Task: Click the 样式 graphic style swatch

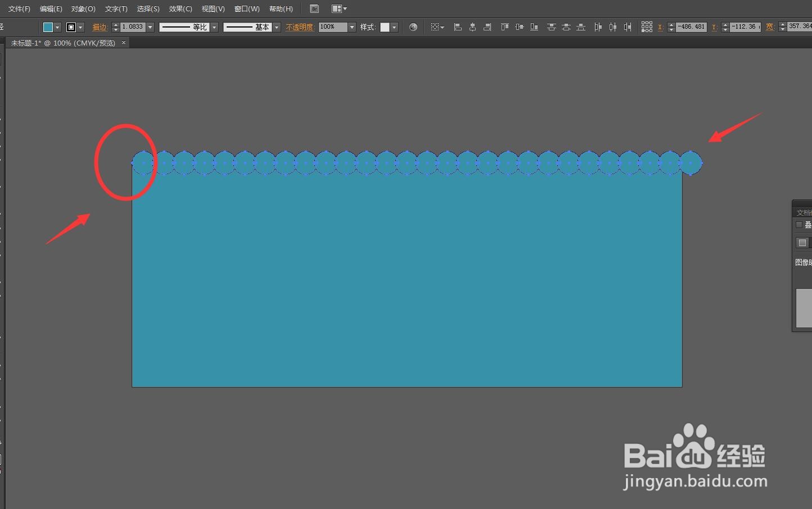Action: pyautogui.click(x=385, y=27)
